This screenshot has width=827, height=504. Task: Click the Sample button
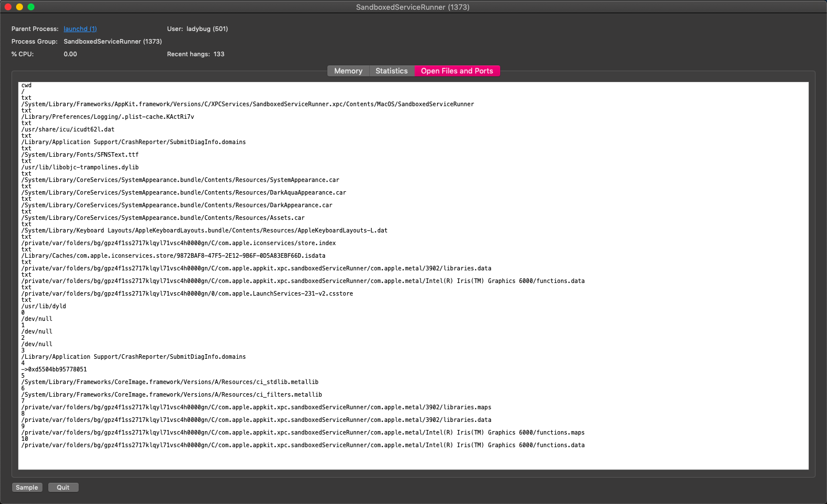coord(27,487)
